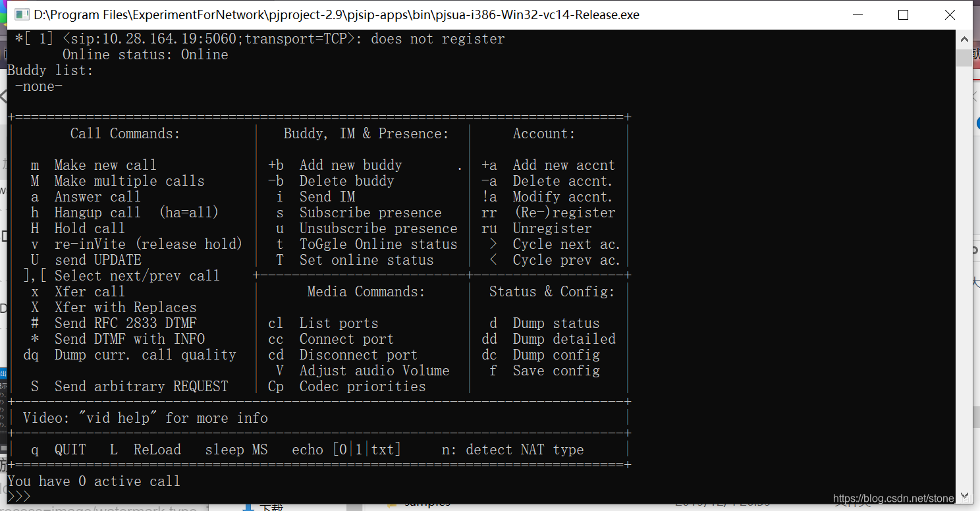
Task: Click the "-none-" buddy list entry
Action: 39,86
